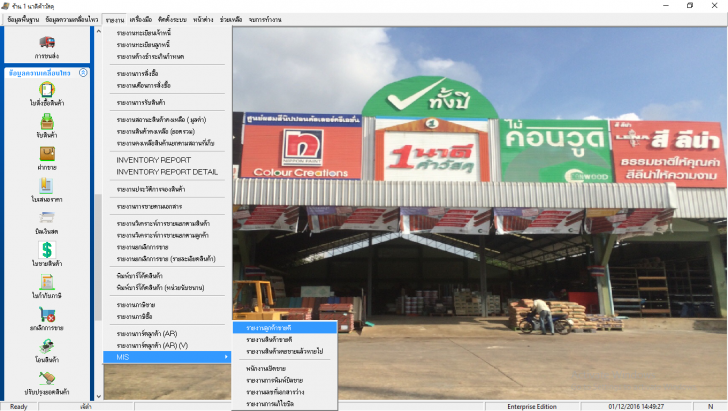Open the ข้อมูลพื้นฐาน menu
The image size is (728, 411).
click(23, 20)
